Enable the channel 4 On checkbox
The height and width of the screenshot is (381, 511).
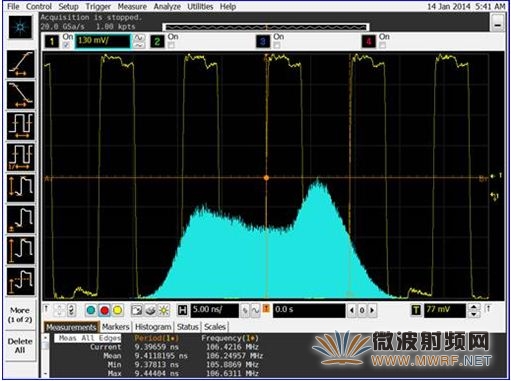[x=382, y=45]
